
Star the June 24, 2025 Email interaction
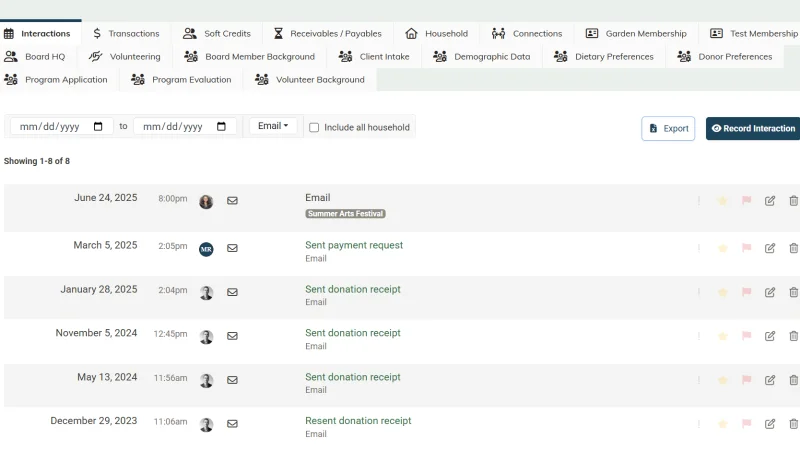point(722,201)
